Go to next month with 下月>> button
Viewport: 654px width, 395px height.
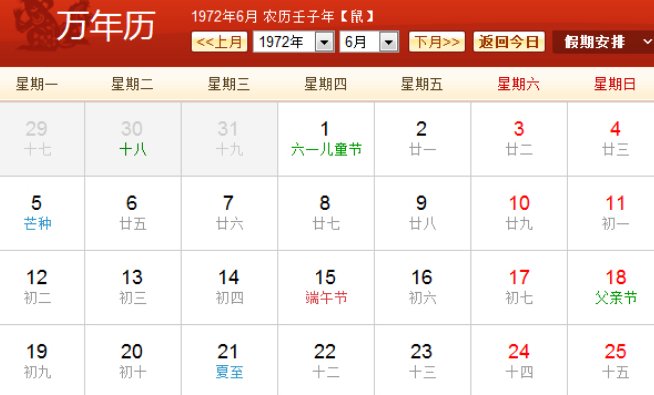437,42
